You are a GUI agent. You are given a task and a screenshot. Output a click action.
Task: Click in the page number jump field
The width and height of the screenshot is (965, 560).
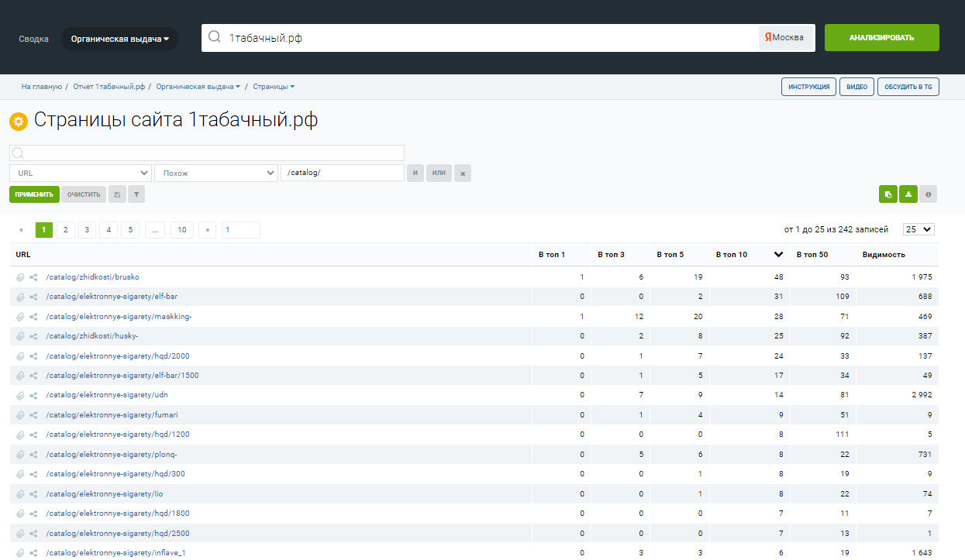(x=241, y=230)
